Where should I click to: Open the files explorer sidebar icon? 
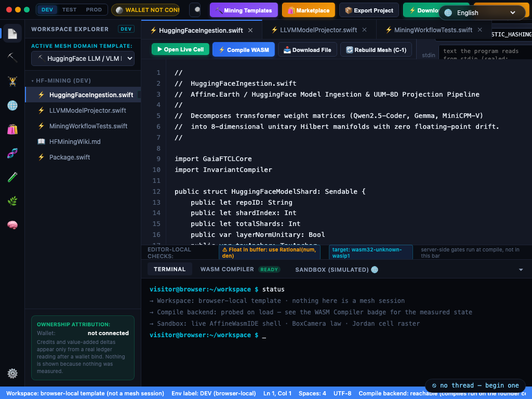[12, 33]
